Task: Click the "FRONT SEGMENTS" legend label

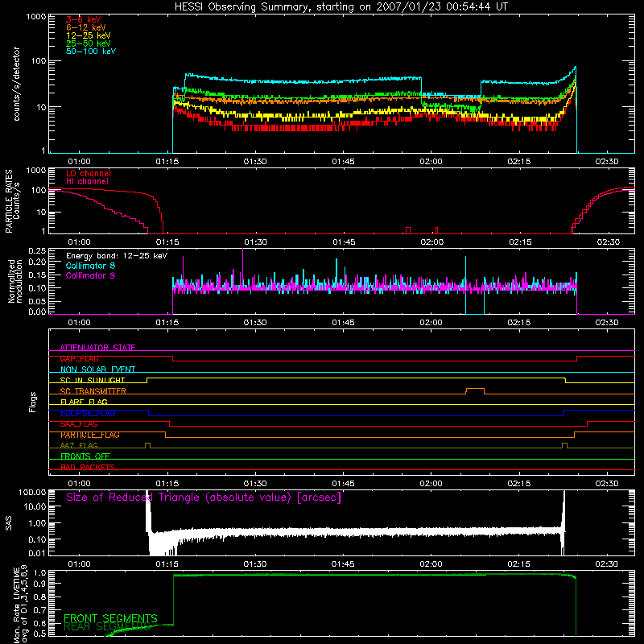Action: (110, 618)
